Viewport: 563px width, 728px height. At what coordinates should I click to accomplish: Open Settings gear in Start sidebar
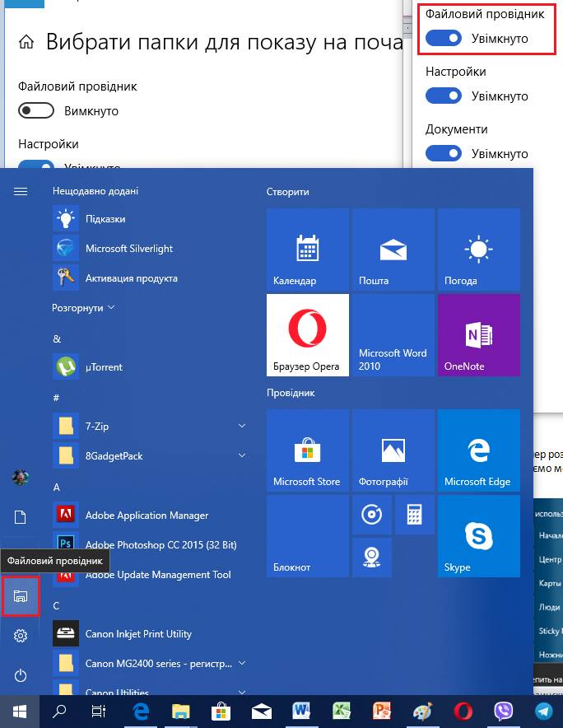point(21,636)
